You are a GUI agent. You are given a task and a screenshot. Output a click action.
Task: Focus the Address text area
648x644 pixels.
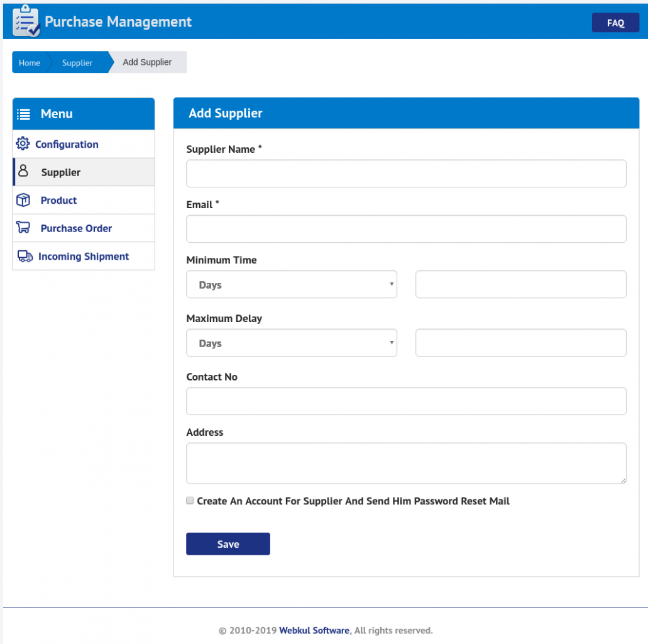tap(406, 464)
